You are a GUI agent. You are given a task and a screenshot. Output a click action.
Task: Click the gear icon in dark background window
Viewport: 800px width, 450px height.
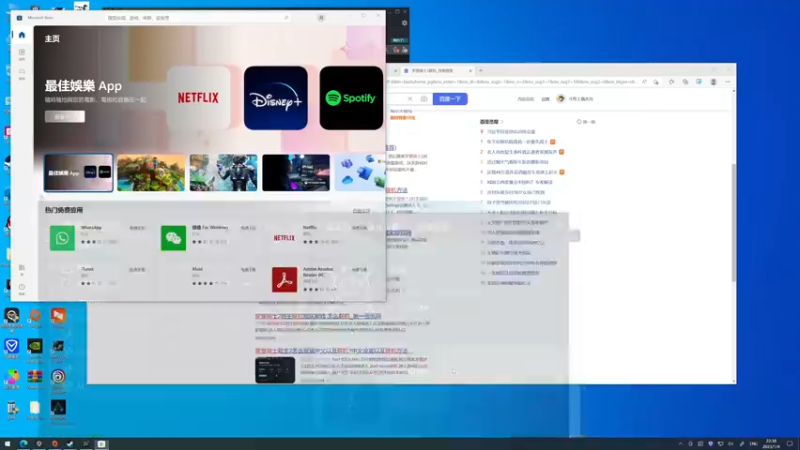tap(404, 23)
